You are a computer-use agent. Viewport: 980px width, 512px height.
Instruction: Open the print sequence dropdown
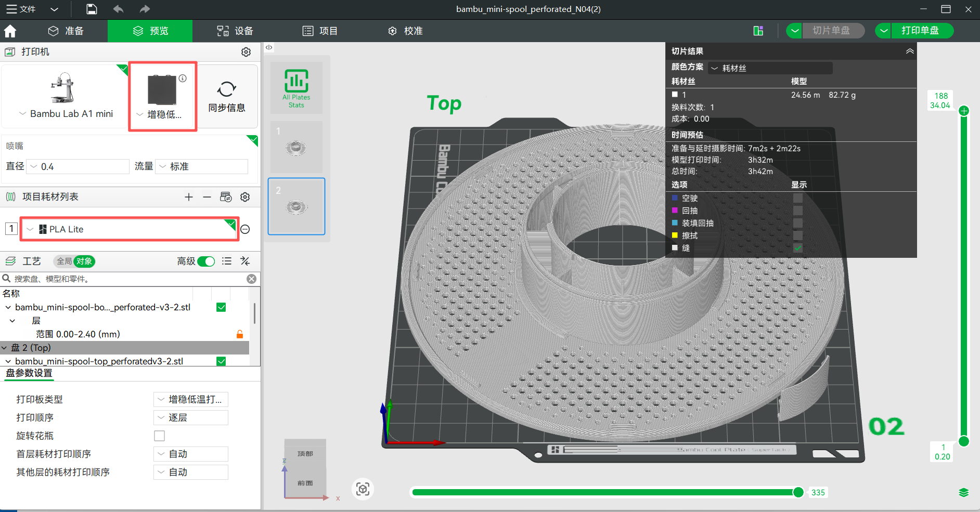coord(191,417)
